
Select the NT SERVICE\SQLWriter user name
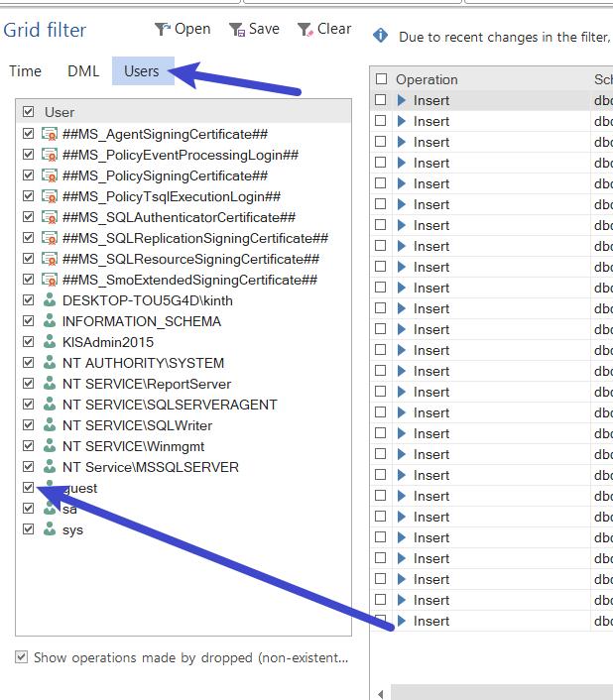(x=138, y=425)
